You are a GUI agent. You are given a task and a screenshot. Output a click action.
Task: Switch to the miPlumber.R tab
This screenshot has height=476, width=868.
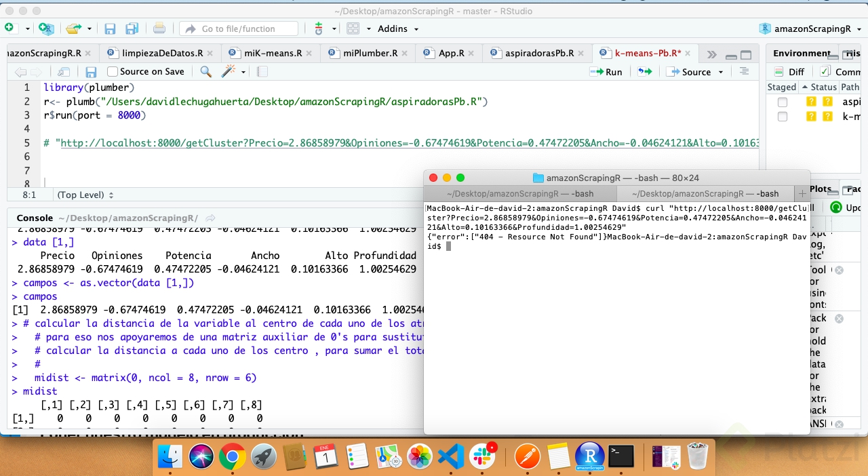coord(370,53)
